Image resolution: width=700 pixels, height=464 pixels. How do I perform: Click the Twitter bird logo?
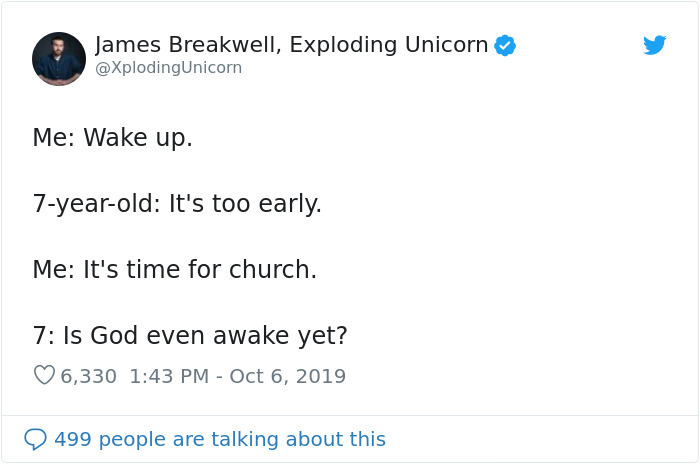(x=654, y=45)
